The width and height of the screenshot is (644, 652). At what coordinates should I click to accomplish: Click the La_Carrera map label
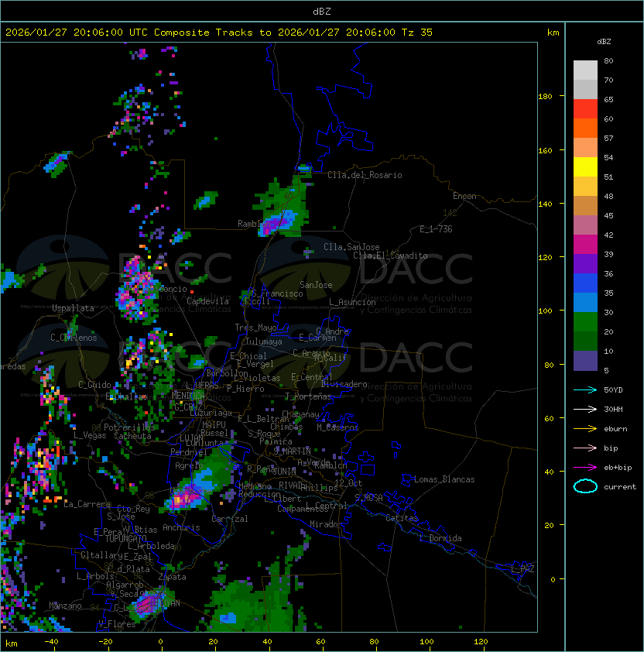pos(87,504)
